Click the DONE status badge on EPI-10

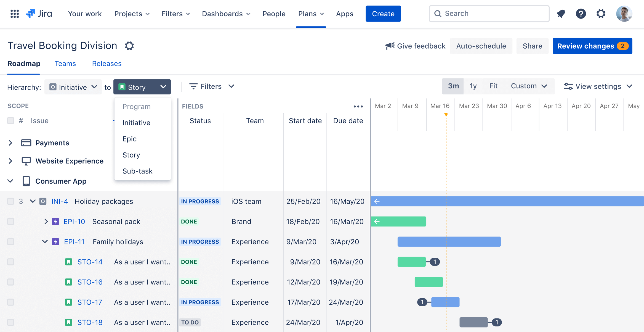(189, 221)
